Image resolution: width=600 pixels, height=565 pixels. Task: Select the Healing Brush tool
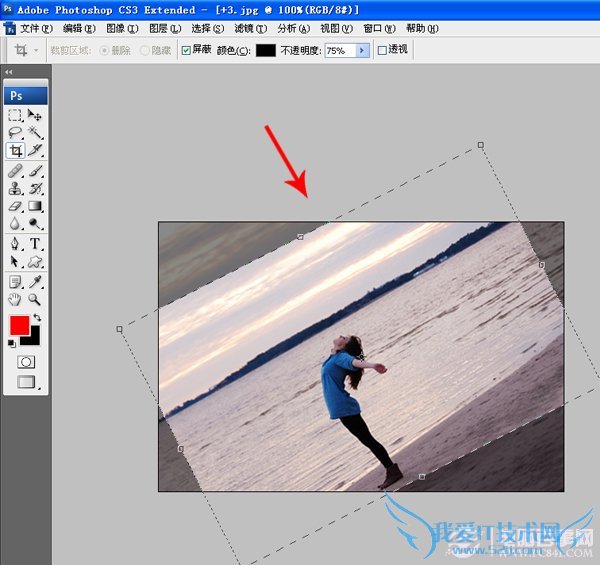15,171
